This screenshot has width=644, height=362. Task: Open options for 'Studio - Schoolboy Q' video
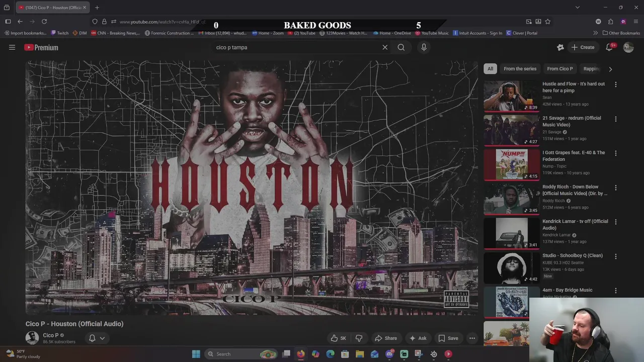(x=615, y=256)
